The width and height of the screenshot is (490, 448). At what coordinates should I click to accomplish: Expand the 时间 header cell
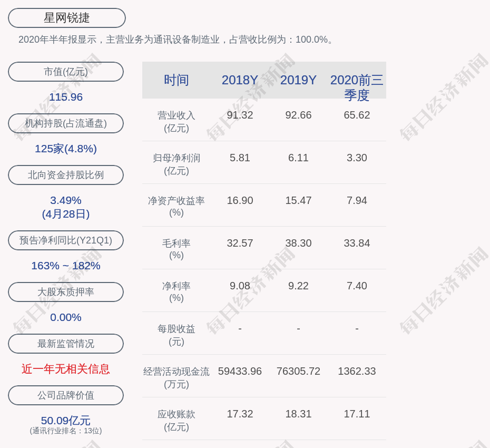pyautogui.click(x=177, y=80)
